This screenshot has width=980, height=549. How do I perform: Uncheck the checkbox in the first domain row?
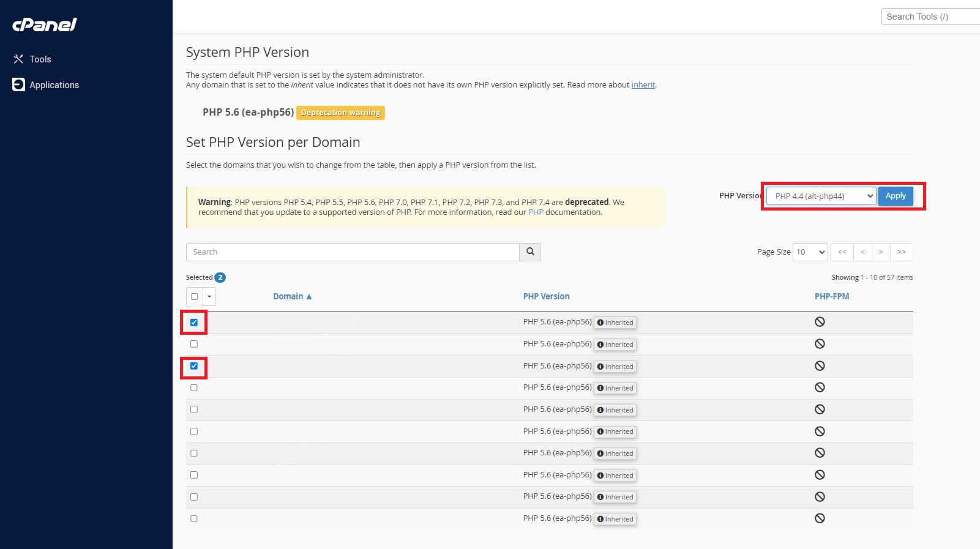(x=194, y=323)
